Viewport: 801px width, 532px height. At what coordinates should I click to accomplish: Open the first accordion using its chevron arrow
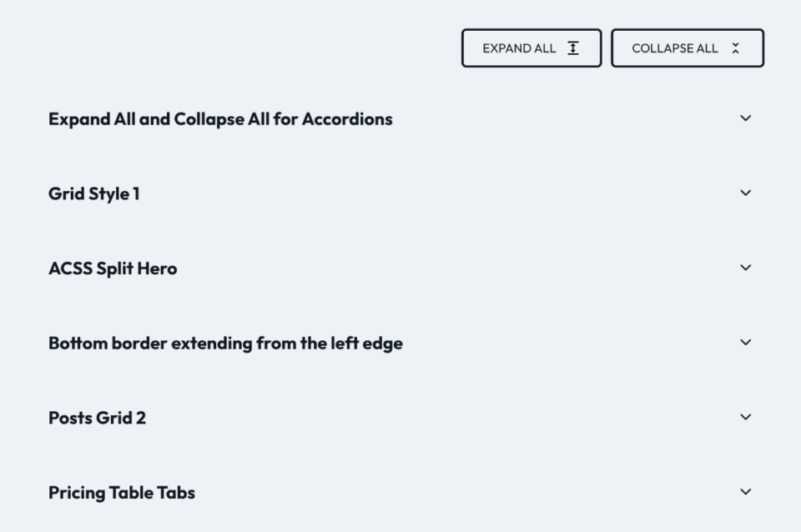click(x=746, y=118)
